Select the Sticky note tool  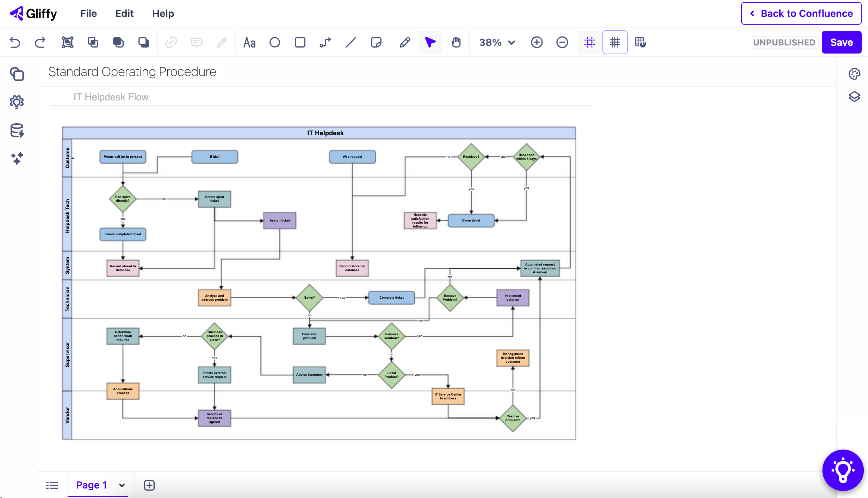[x=376, y=43]
